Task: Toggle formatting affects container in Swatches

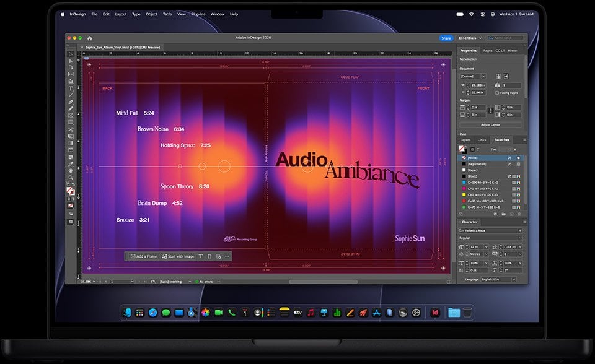Action: [472, 149]
